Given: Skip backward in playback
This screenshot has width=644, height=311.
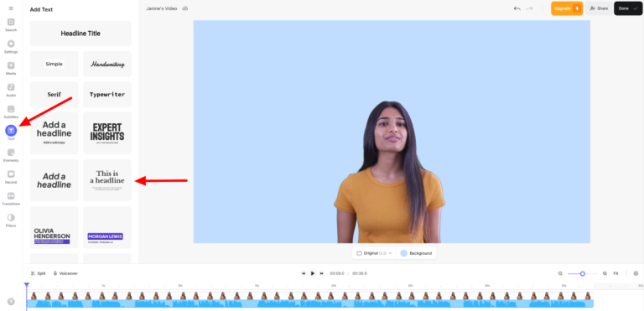Looking at the screenshot, I should tap(304, 273).
